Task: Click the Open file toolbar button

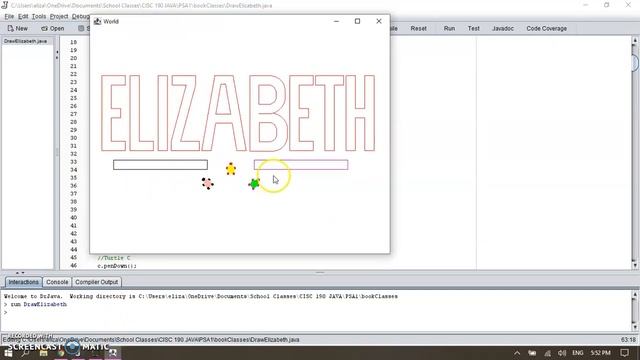Action: tap(53, 28)
